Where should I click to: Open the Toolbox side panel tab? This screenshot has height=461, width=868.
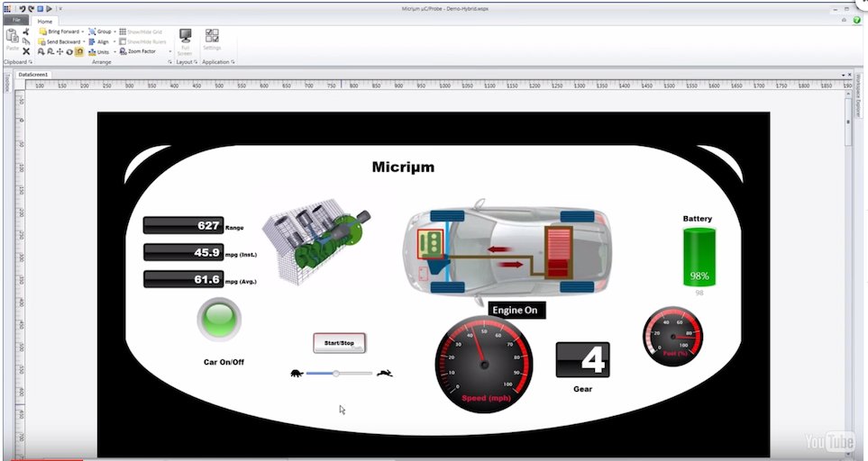click(x=6, y=82)
